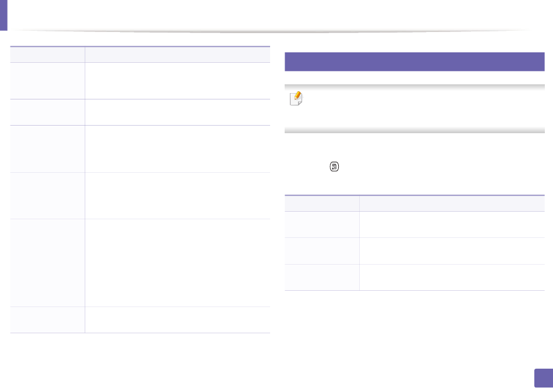Click the second body row's label cell, left table
Screen dimensions: 553x392
[47, 112]
